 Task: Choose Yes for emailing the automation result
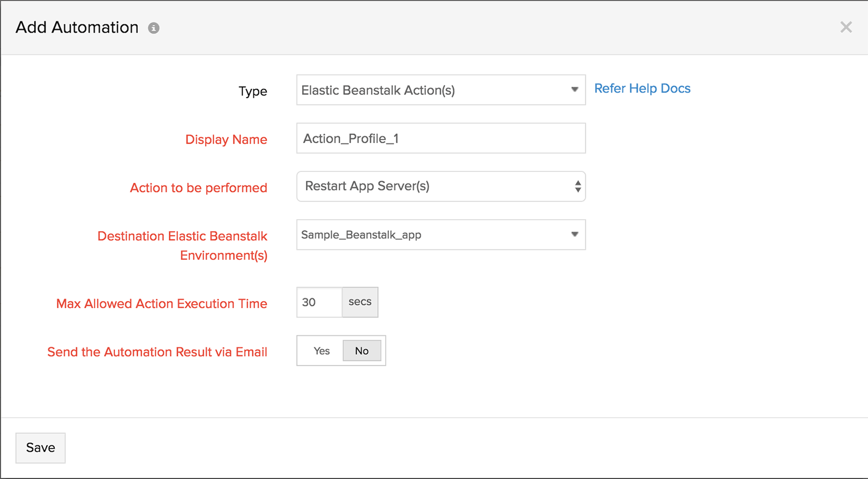tap(321, 351)
